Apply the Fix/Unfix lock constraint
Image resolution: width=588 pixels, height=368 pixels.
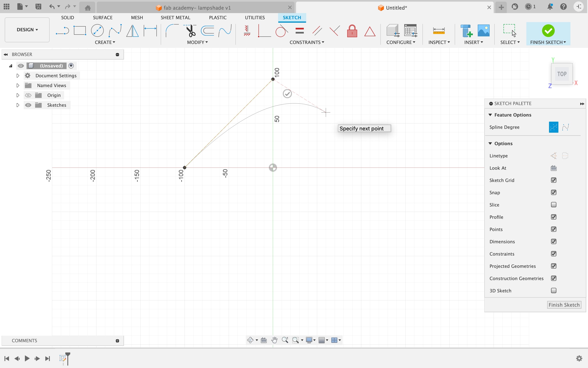point(352,31)
